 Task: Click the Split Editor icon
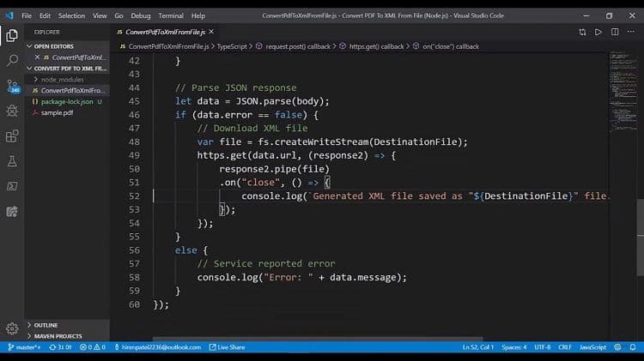click(x=613, y=32)
